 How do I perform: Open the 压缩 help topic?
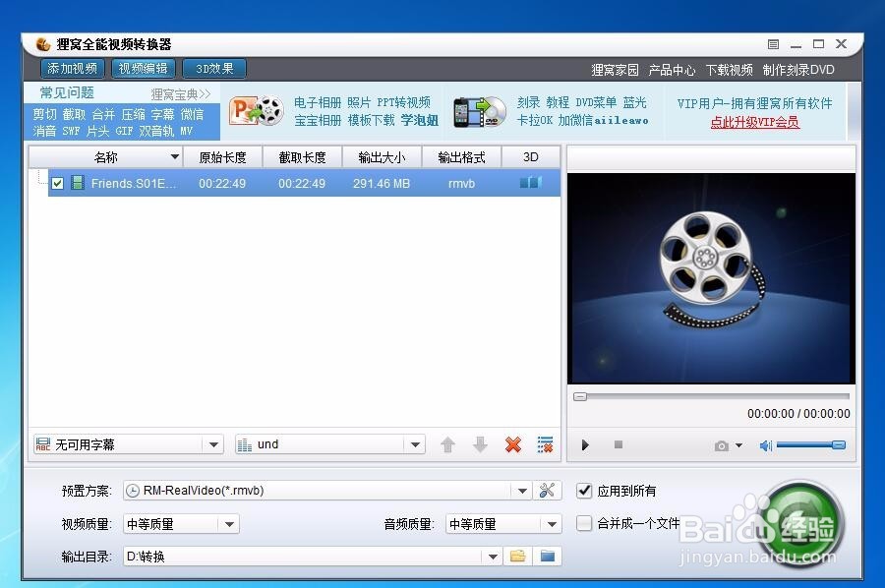[x=133, y=115]
